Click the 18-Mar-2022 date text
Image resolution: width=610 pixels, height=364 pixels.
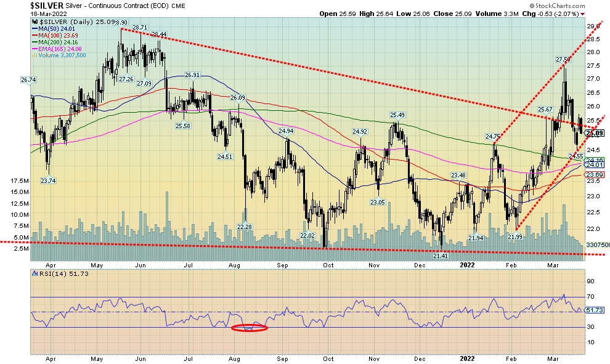click(21, 13)
